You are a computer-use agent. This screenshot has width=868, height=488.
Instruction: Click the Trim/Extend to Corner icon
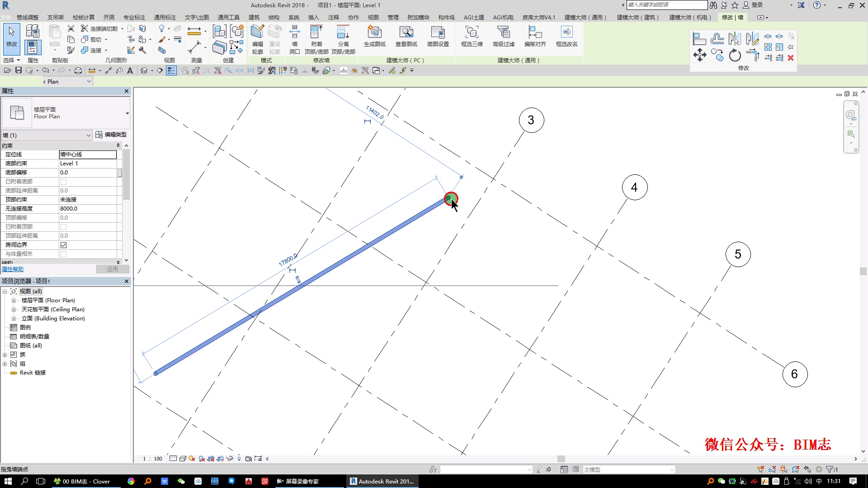point(752,56)
